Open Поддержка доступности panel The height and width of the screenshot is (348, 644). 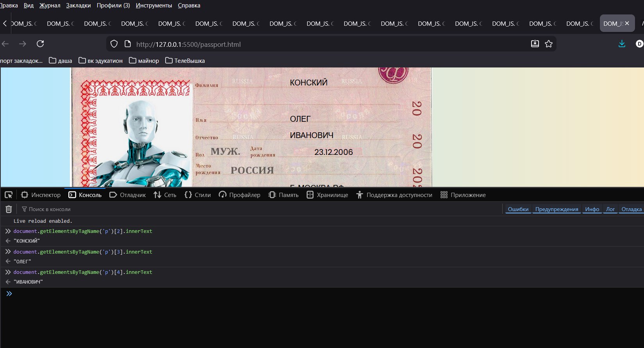click(394, 195)
